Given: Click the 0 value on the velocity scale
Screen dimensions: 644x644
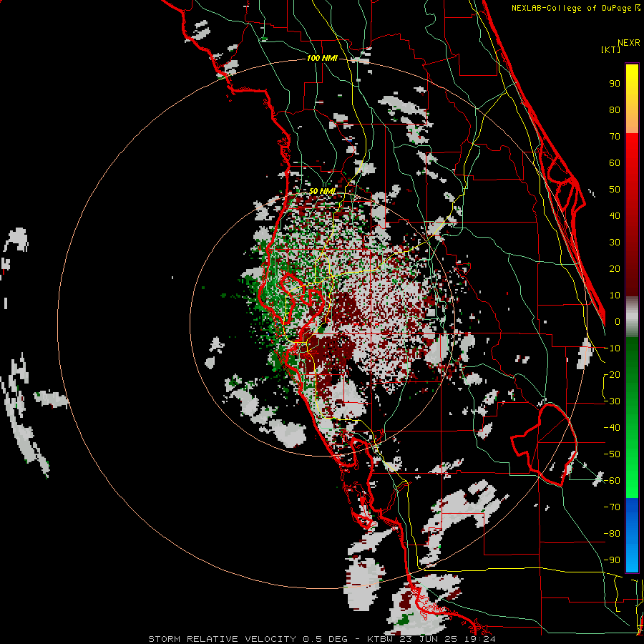Looking at the screenshot, I should [618, 322].
